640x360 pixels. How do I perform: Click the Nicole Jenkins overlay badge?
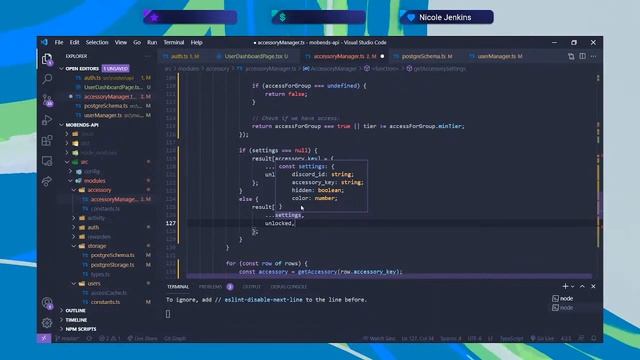point(447,17)
